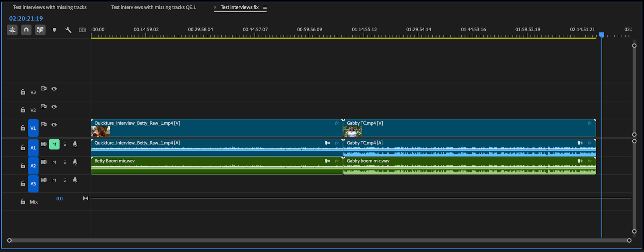Hide V1 track output eye
The image size is (644, 252).
54,125
